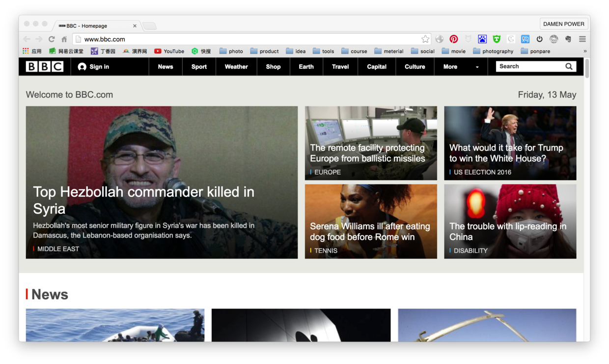Reload the BBC page
The height and width of the screenshot is (364, 609).
(52, 39)
